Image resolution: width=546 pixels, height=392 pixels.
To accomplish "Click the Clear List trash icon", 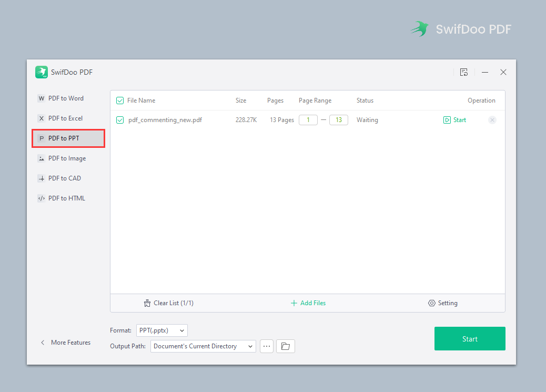I will (x=147, y=303).
